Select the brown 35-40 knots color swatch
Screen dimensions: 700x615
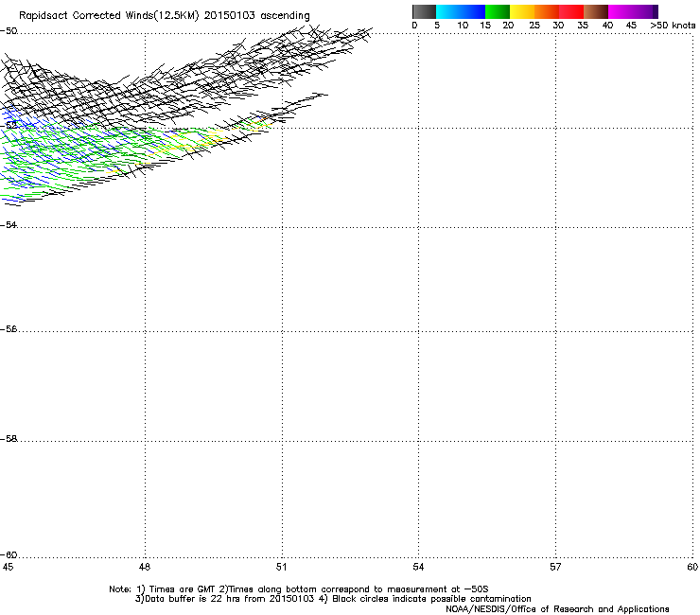coord(596,11)
